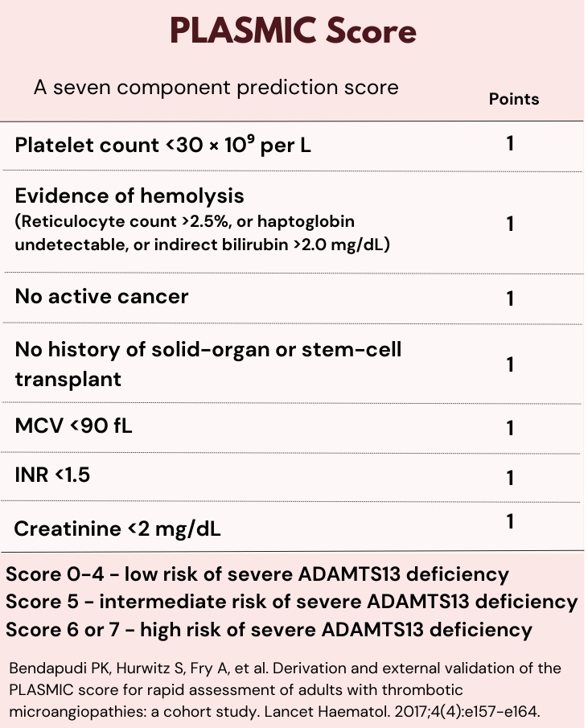The image size is (588, 728).
Task: Select the INR <1.5 row label
Action: click(x=52, y=475)
